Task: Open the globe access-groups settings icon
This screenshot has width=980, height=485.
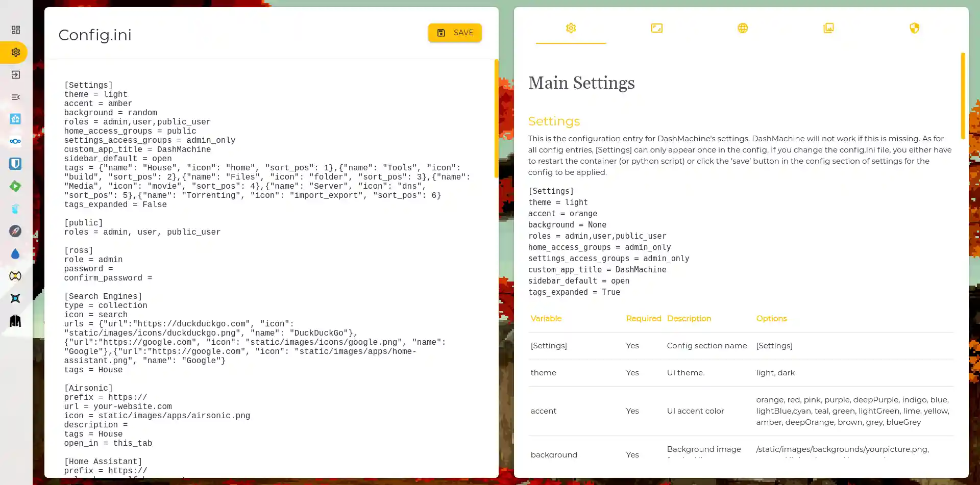Action: pyautogui.click(x=742, y=28)
